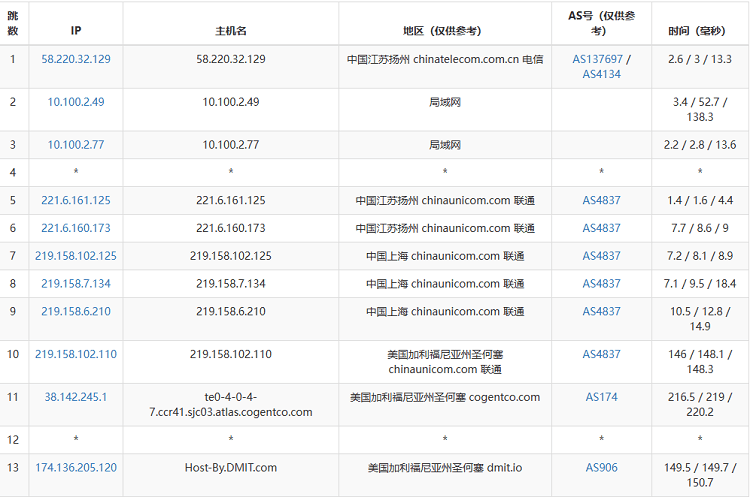This screenshot has width=750, height=497.
Task: Click time value 10.5 / 12.8 / 14.9
Action: pyautogui.click(x=700, y=319)
